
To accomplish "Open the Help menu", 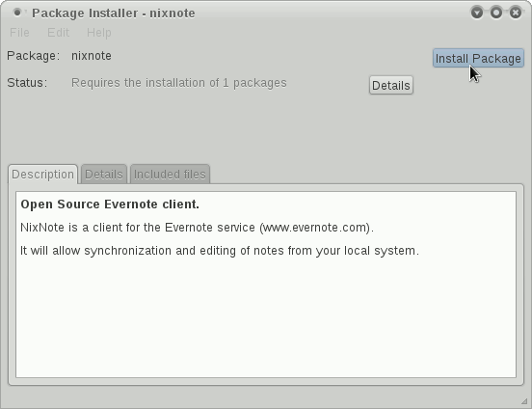I will click(98, 33).
